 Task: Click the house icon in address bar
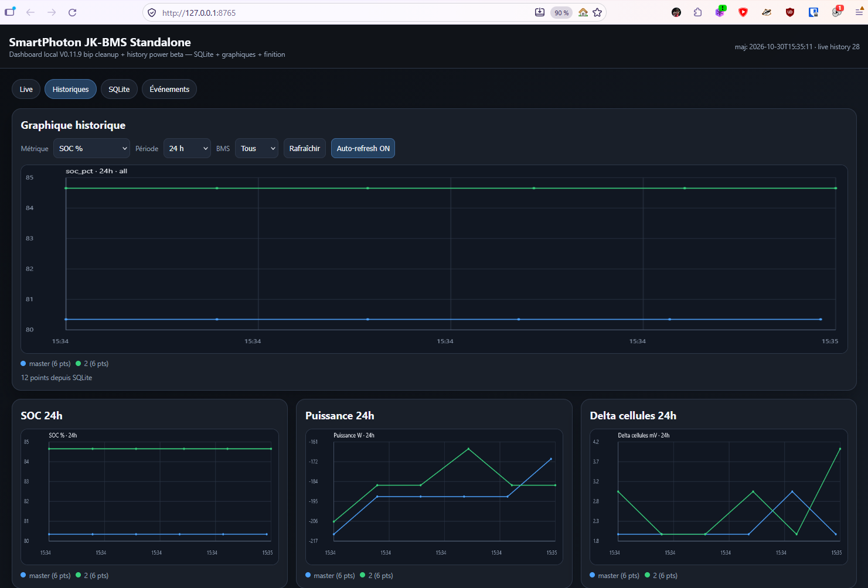pos(583,12)
